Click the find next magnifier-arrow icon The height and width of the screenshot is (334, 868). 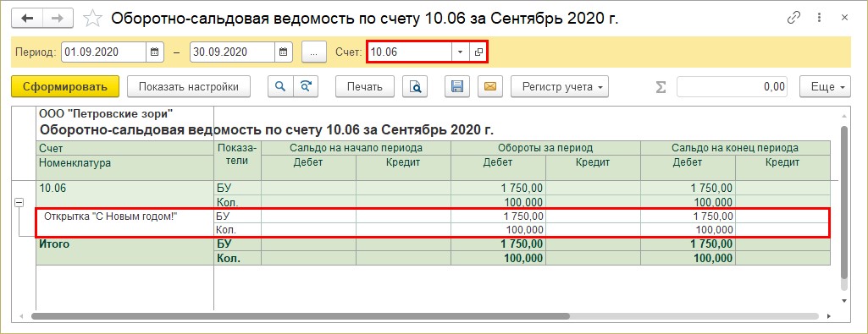pos(306,86)
